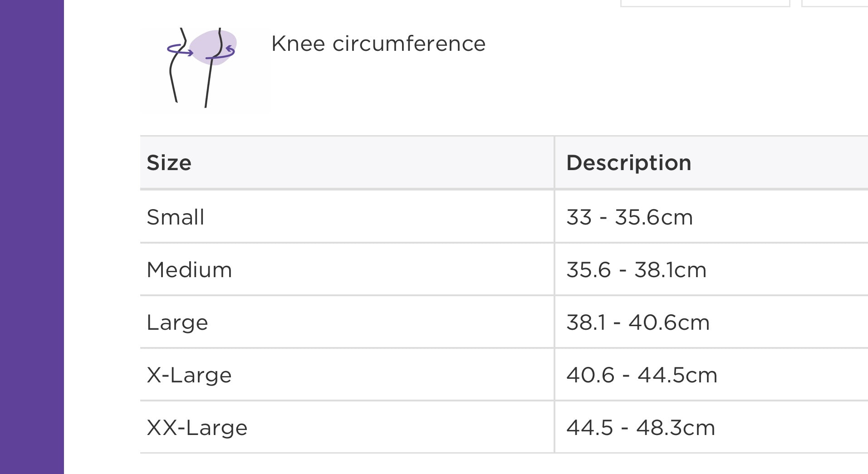Click the Size column header

point(169,162)
